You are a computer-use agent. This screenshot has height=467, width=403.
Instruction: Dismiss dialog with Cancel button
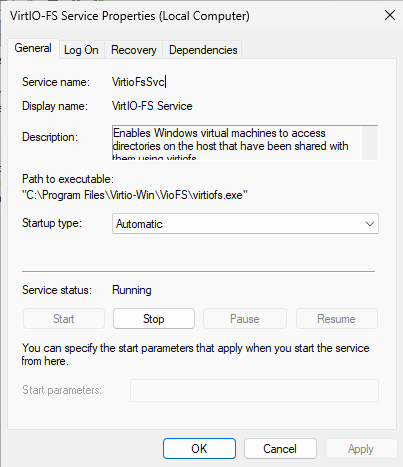[280, 449]
